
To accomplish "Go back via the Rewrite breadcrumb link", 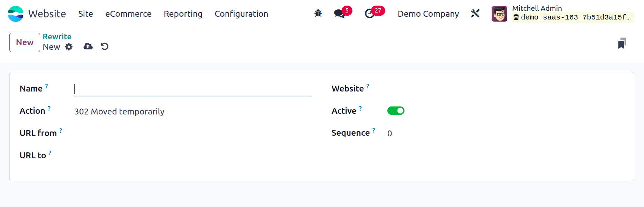I will click(x=57, y=37).
